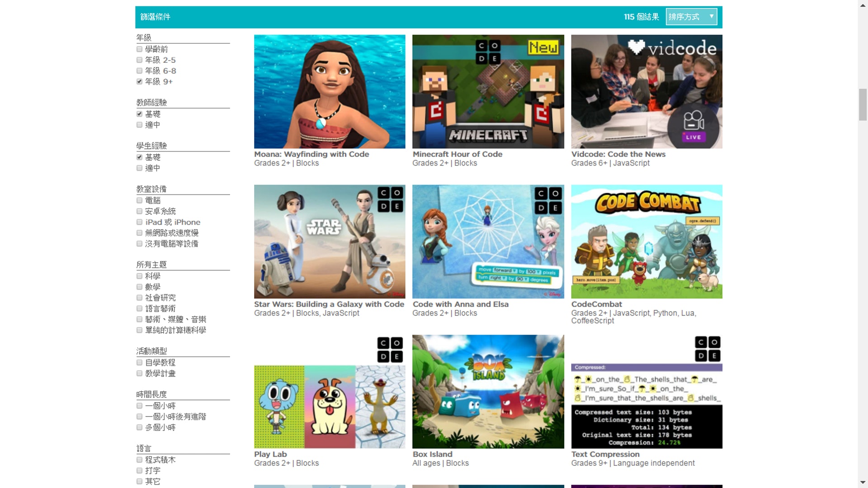Check the 程式積木 language checkbox

[139, 460]
